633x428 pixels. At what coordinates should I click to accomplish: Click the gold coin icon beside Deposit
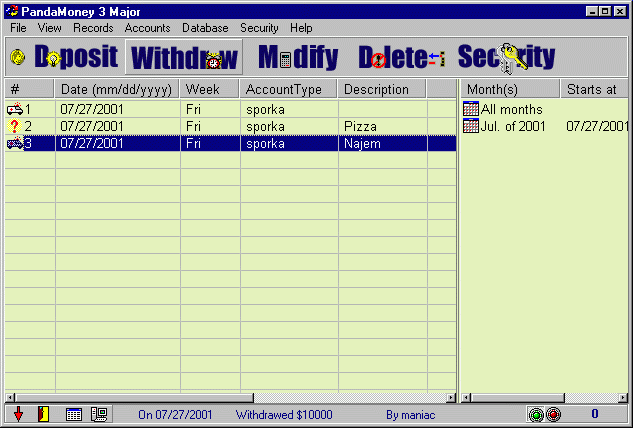(18, 57)
